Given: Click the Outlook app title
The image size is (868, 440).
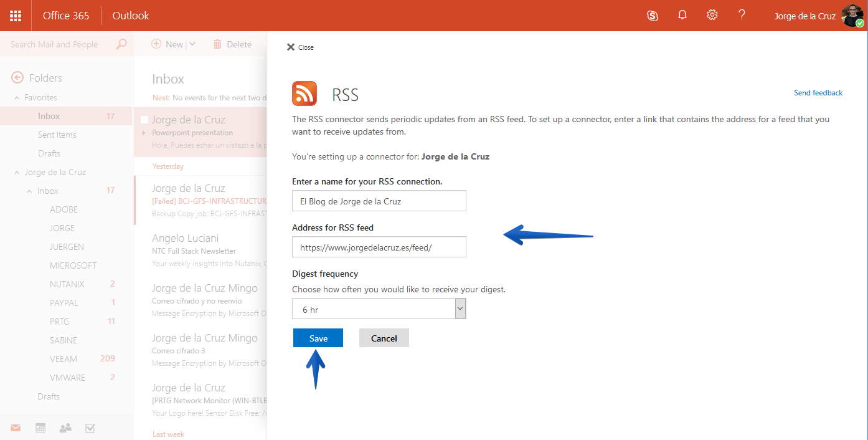Looking at the screenshot, I should [131, 16].
